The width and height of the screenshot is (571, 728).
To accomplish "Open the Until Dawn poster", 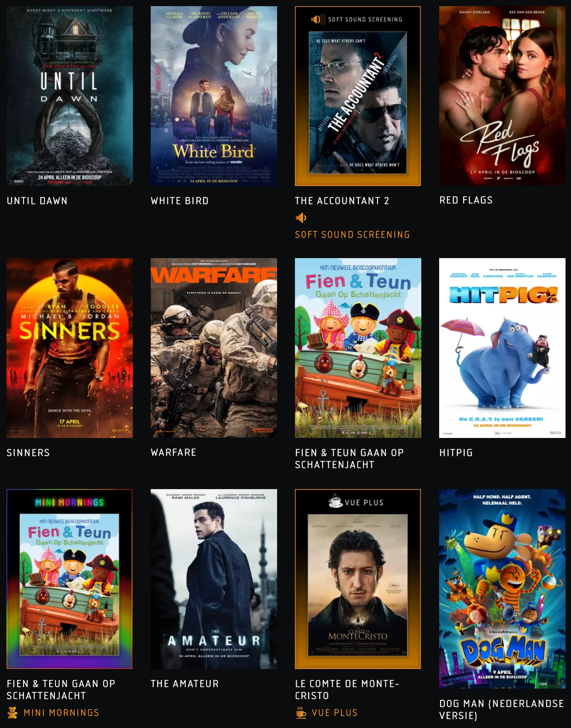I will [70, 96].
